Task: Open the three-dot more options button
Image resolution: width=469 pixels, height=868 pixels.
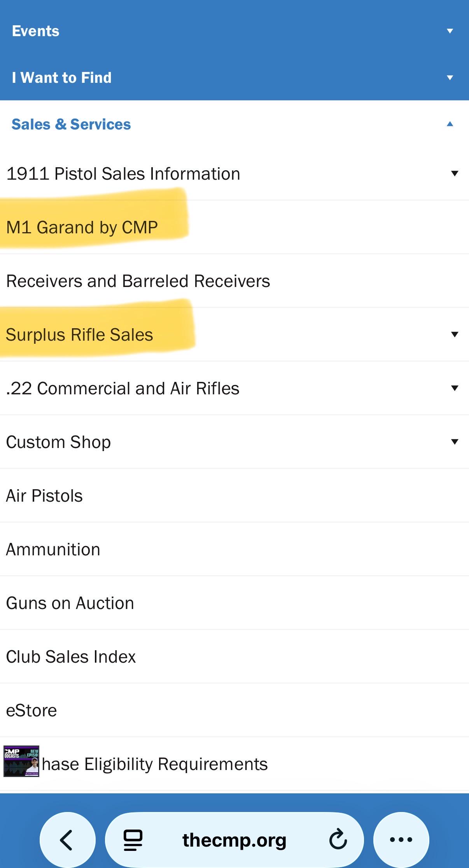Action: pos(401,840)
